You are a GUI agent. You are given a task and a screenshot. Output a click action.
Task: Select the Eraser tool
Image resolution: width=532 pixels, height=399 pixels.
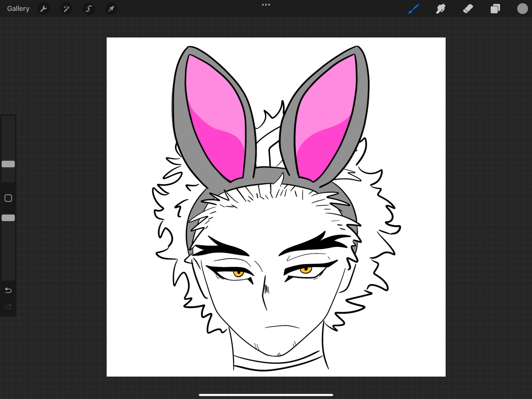(468, 9)
